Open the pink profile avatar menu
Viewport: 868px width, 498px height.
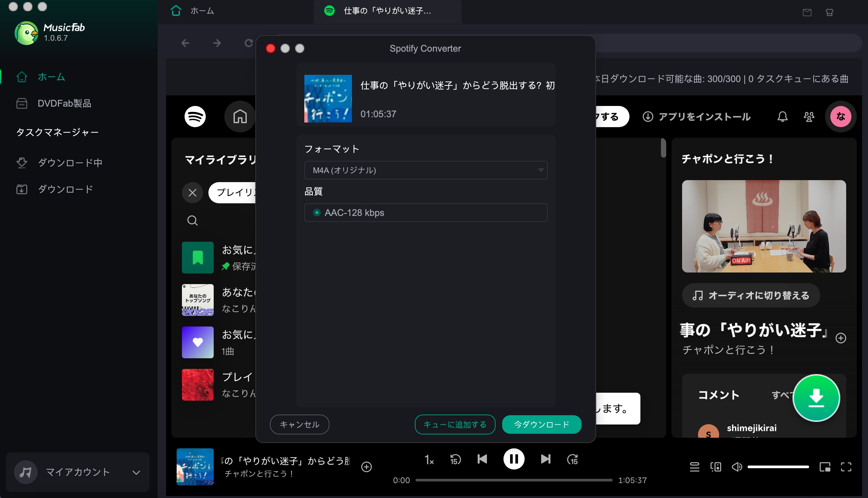tap(840, 117)
